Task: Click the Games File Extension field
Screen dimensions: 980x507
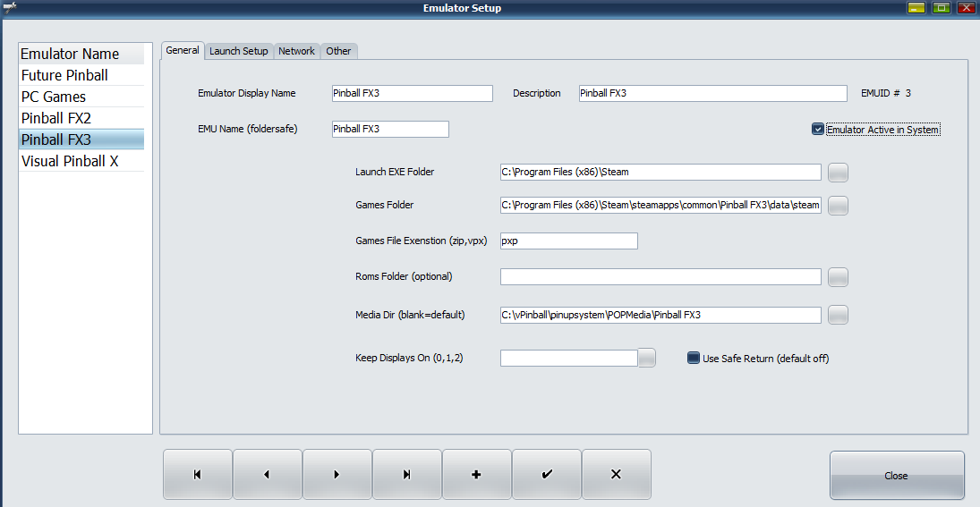Action: [568, 241]
